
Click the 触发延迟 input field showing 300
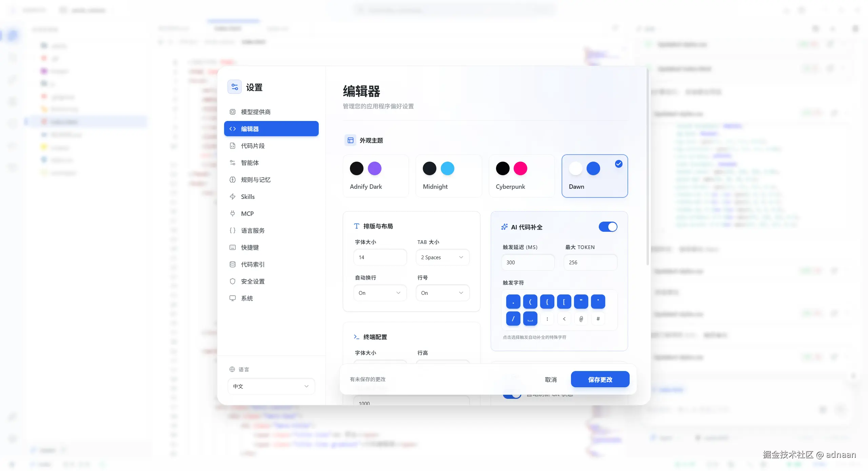[528, 262]
